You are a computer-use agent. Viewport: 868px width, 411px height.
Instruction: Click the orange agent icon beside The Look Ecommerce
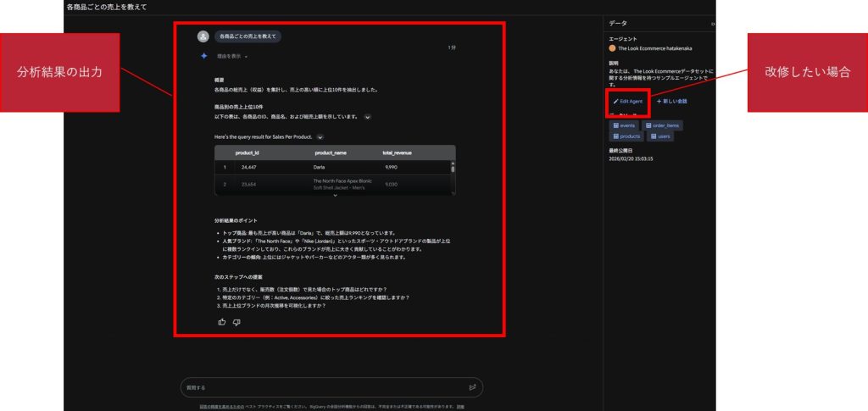tap(612, 48)
